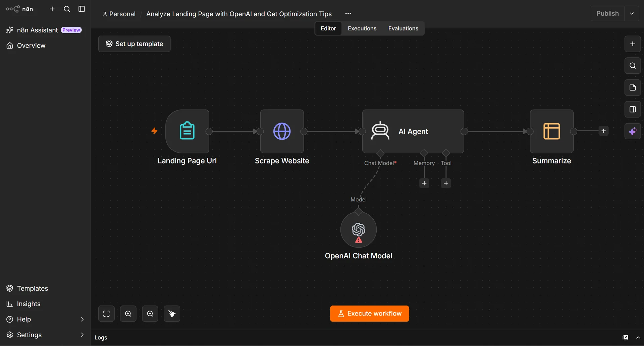Expand the Logs panel with the chevron

[638, 338]
